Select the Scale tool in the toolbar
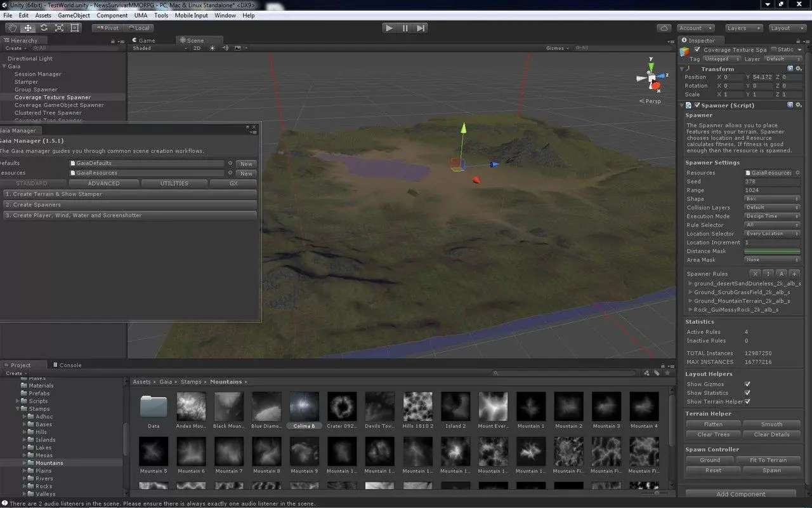The image size is (812, 508). 59,28
